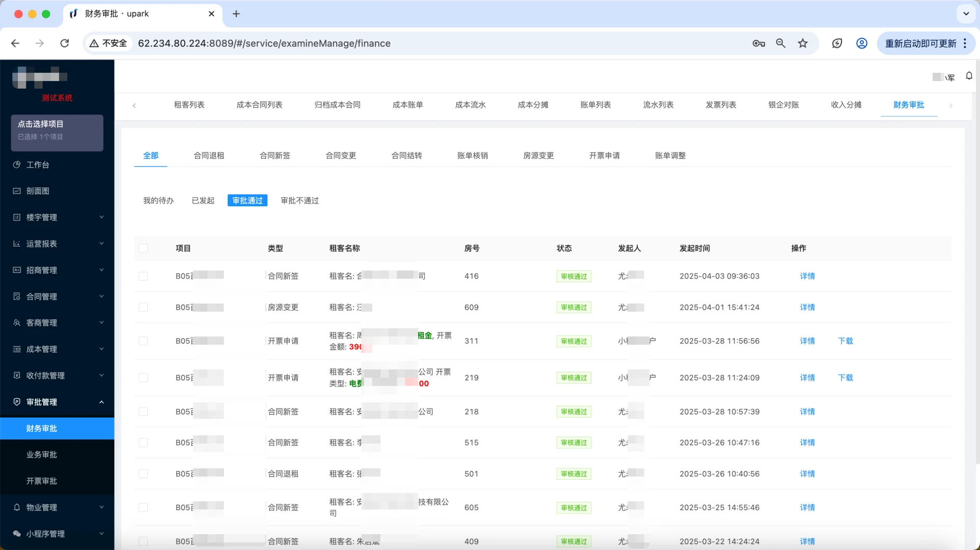
Task: Switch to the 合同退租 tab
Action: pyautogui.click(x=209, y=155)
